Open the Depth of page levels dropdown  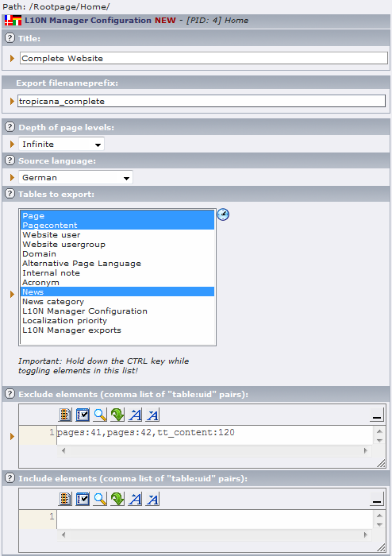pos(62,144)
